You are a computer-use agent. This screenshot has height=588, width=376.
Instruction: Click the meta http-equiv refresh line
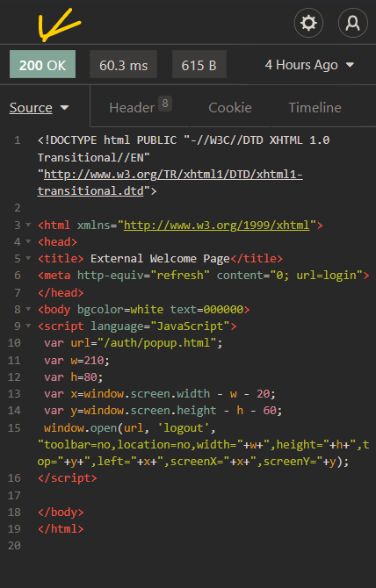click(204, 276)
